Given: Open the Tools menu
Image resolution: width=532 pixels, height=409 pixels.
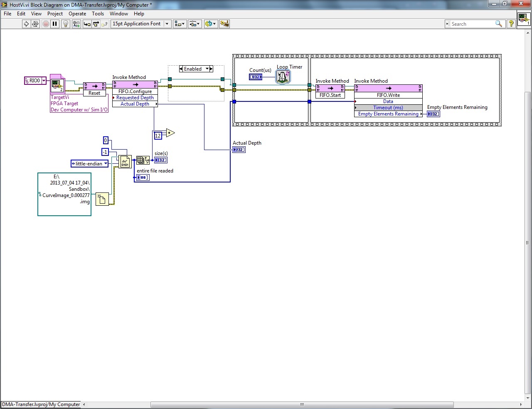Looking at the screenshot, I should 98,14.
